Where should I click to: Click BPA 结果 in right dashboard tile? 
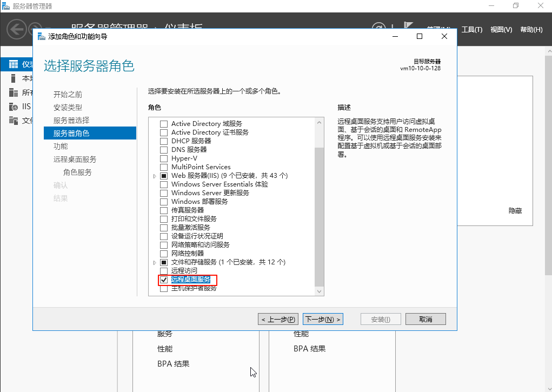point(309,348)
